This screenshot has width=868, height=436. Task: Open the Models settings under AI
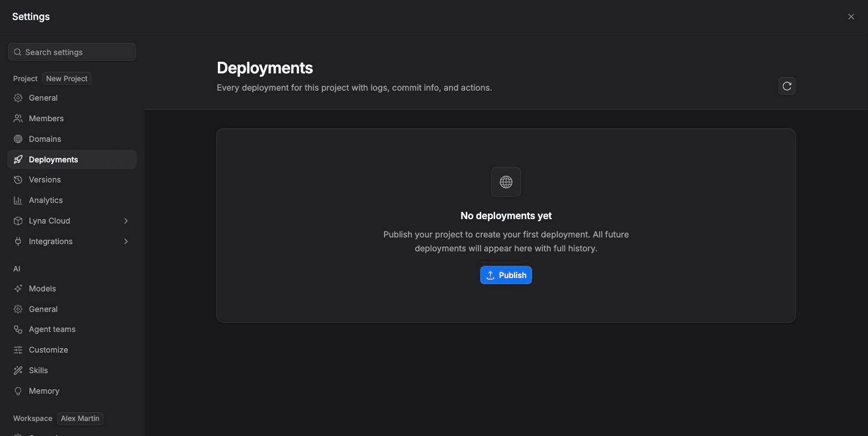[x=72, y=289]
